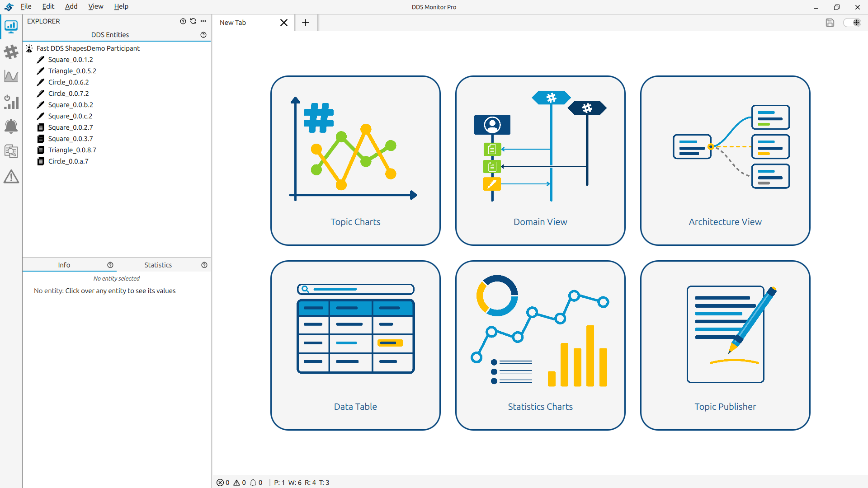
Task: Switch to the Statistics tab
Action: point(158,265)
